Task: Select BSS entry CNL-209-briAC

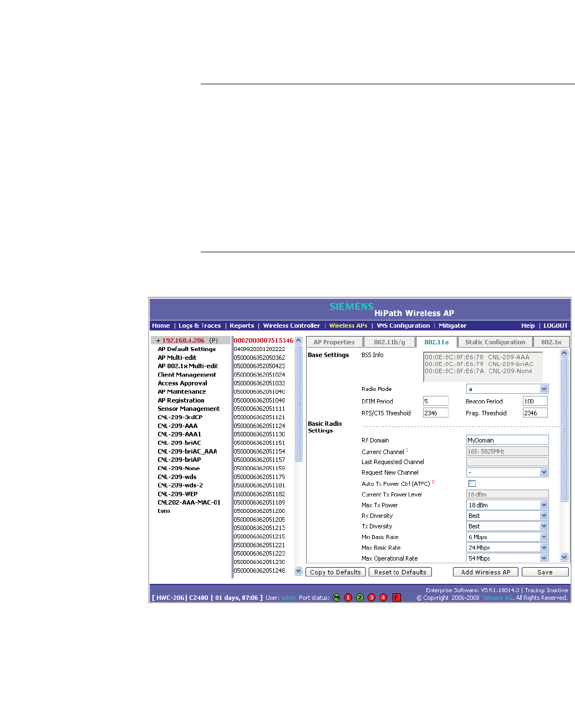Action: tap(479, 364)
